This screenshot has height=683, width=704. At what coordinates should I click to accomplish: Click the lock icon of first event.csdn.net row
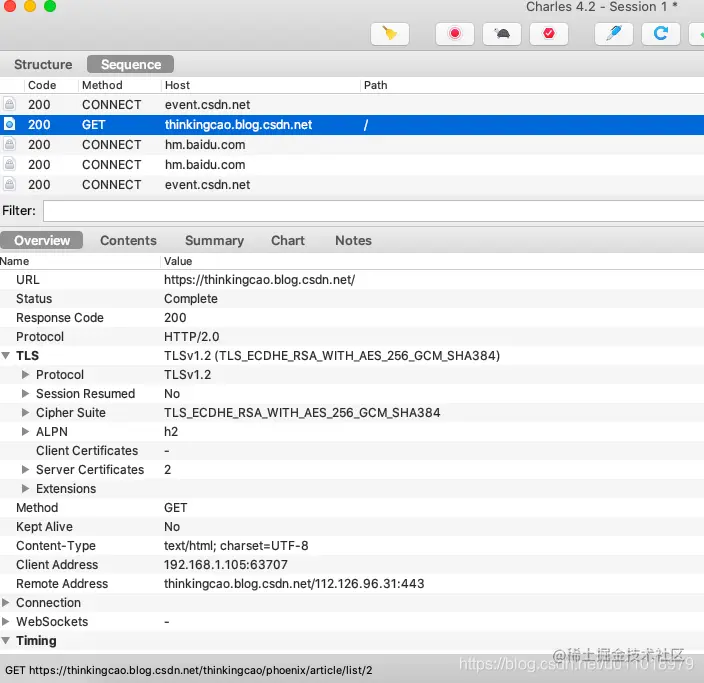[9, 104]
